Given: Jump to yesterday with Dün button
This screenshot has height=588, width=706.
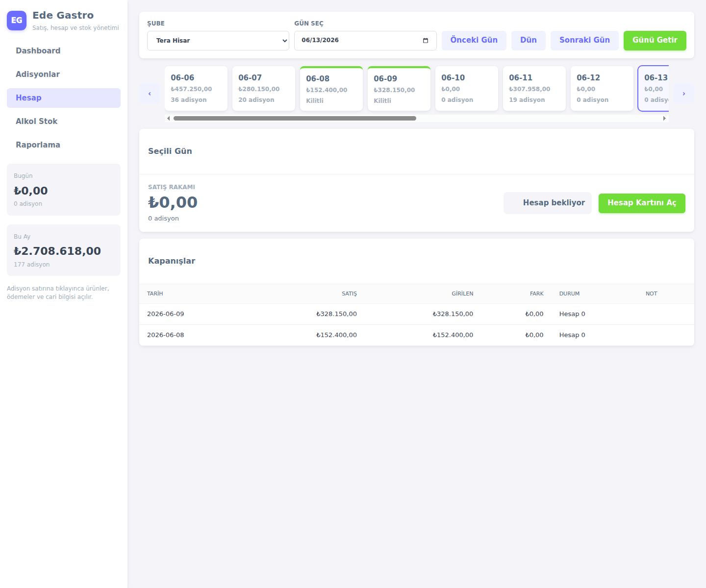Looking at the screenshot, I should click(x=529, y=41).
